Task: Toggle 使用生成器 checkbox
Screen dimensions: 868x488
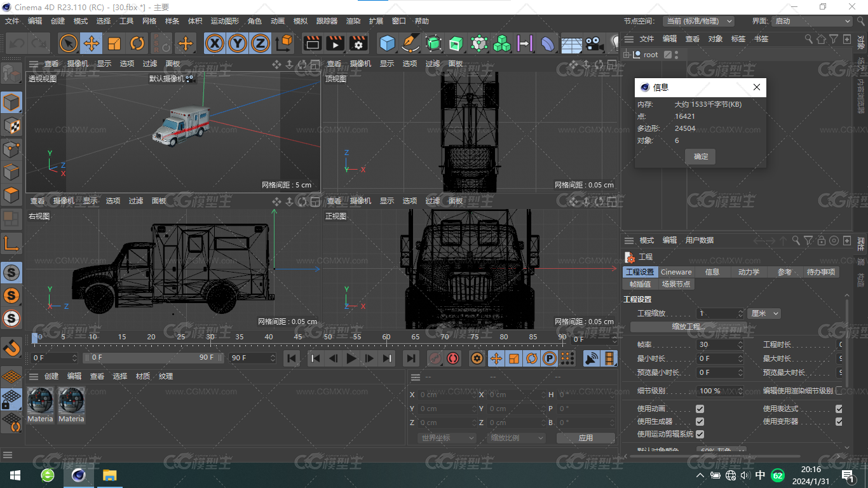Action: tap(700, 421)
